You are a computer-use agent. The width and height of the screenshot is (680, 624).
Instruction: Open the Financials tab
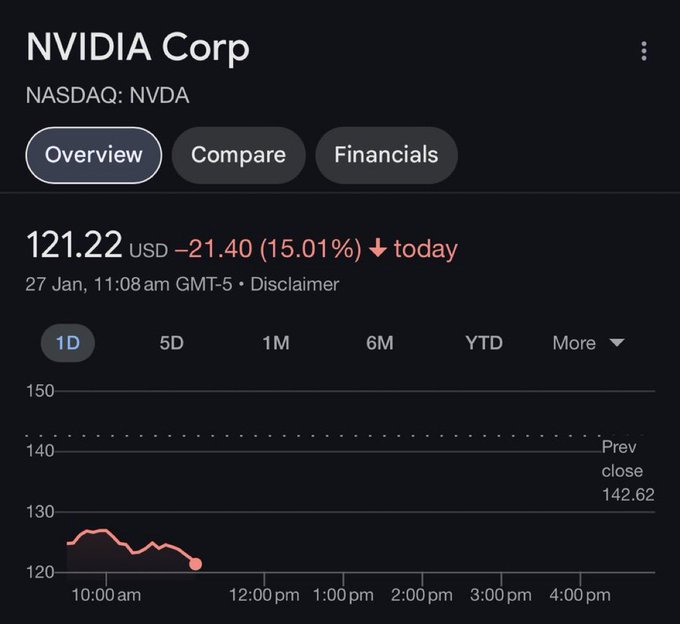click(386, 155)
